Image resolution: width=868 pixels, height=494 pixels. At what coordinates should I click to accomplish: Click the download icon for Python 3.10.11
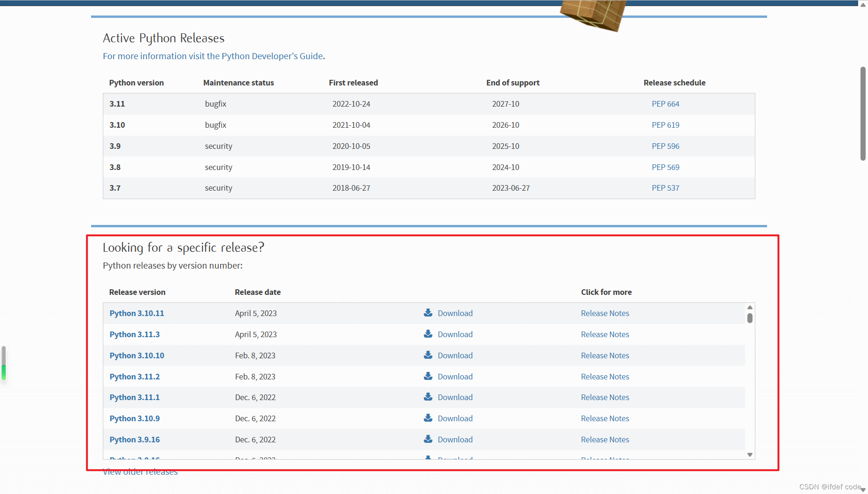point(428,313)
